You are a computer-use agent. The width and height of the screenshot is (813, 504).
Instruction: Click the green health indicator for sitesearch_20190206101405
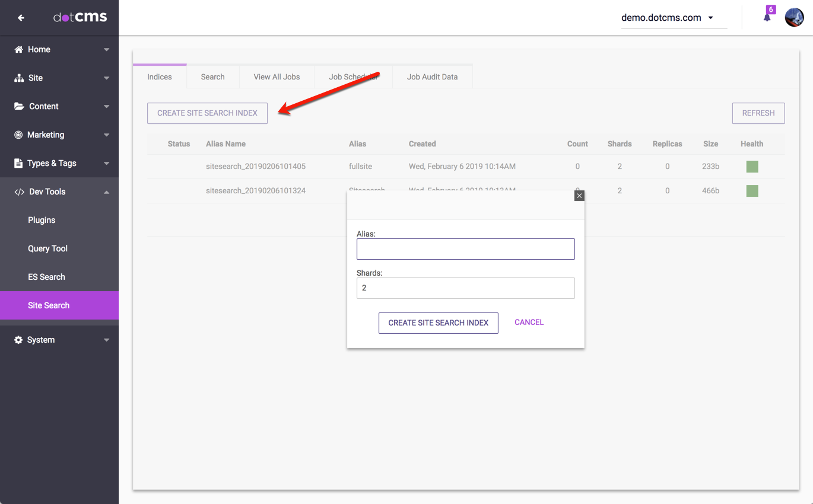pyautogui.click(x=752, y=167)
